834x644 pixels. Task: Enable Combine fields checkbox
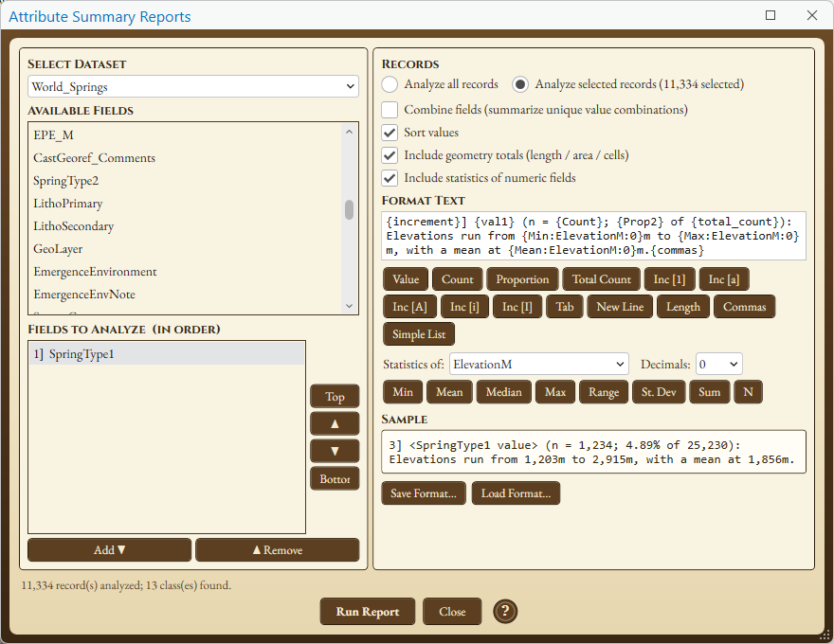pos(390,110)
